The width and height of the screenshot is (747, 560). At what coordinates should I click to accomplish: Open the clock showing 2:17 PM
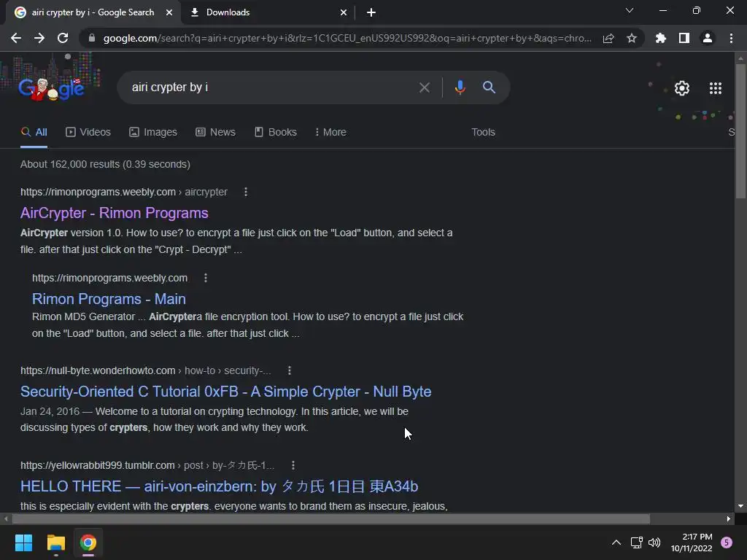click(692, 542)
